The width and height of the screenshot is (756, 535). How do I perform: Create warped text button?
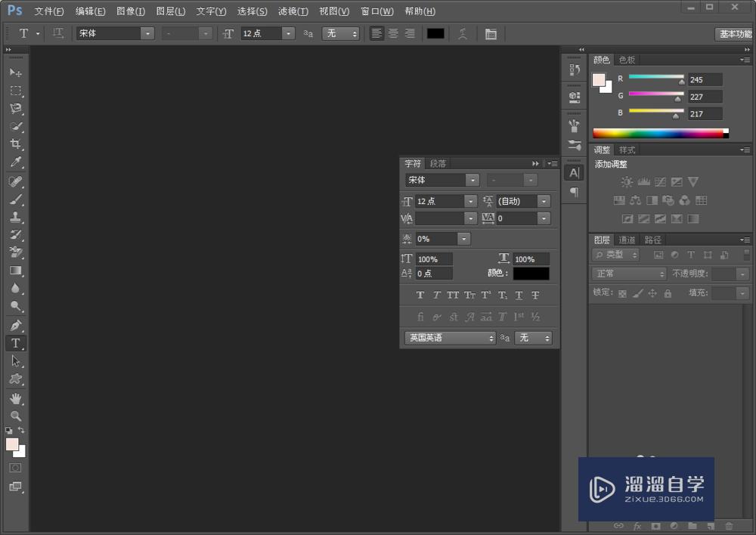click(462, 34)
